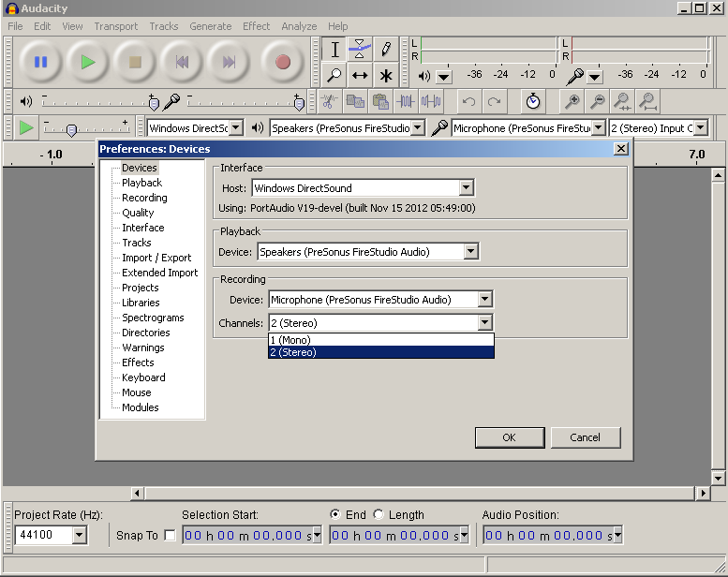Select the Draw pencil tool
This screenshot has height=577, width=728.
pos(385,49)
